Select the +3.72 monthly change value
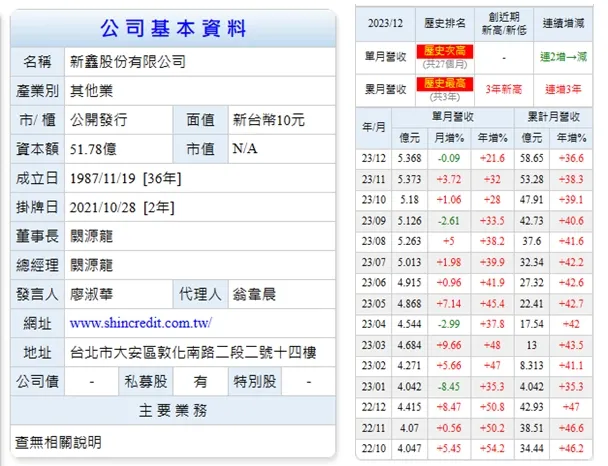Viewport: 608px width, 466px height. 449,179
